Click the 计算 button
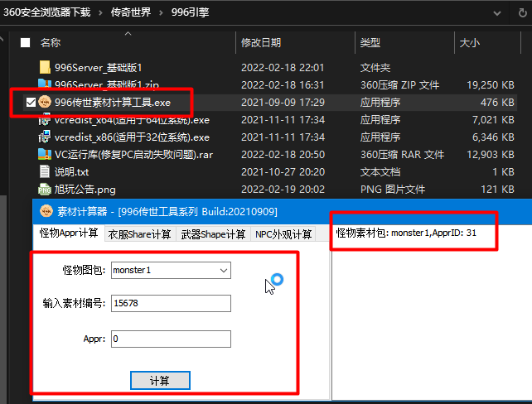 coord(160,381)
